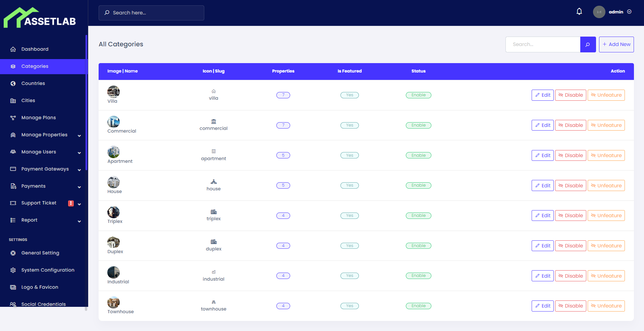Click inside the table search field
Screen dimensions: 644x331
pyautogui.click(x=543, y=44)
